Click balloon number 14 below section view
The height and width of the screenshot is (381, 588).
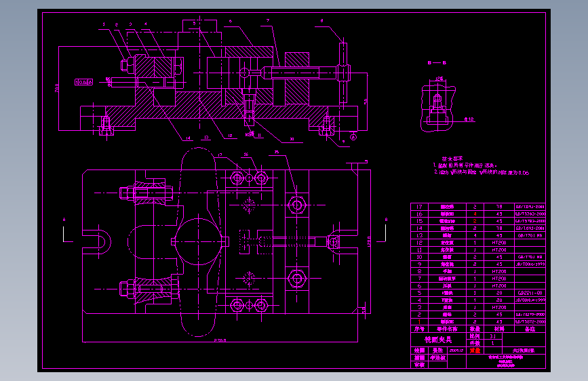click(188, 138)
